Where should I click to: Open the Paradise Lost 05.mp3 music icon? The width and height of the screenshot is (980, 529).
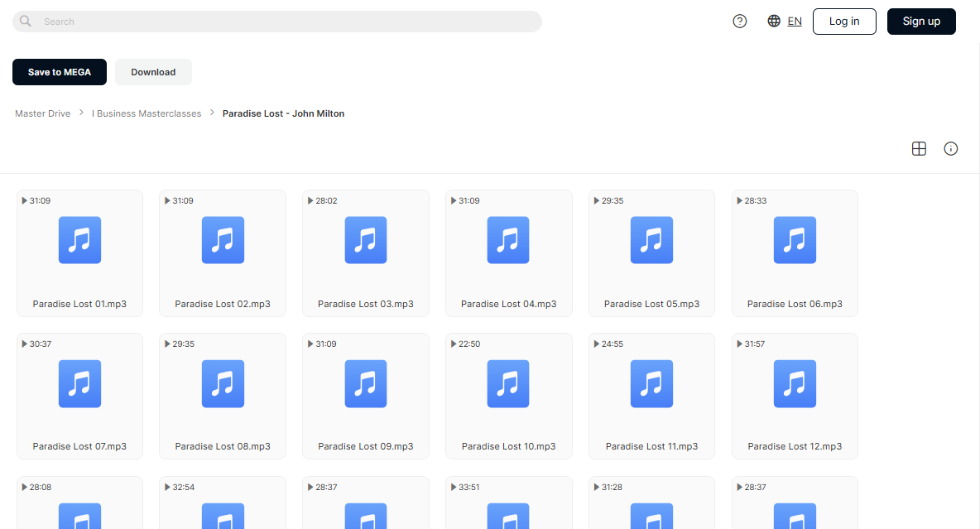pos(652,240)
